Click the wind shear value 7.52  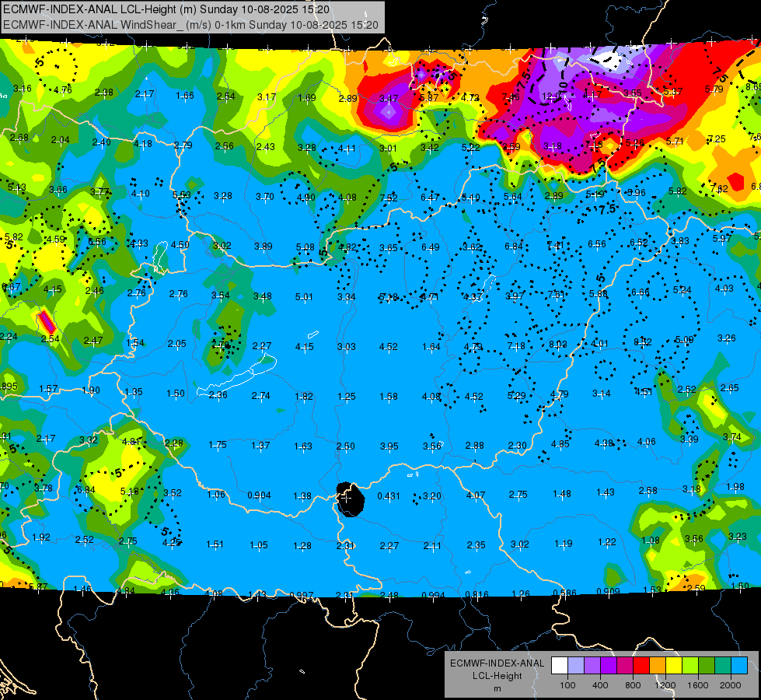point(388,198)
